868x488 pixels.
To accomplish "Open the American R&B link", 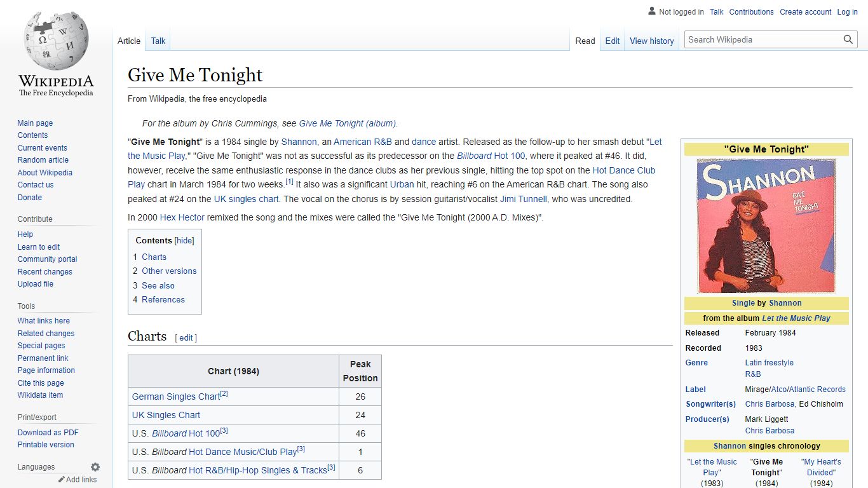I will (363, 142).
